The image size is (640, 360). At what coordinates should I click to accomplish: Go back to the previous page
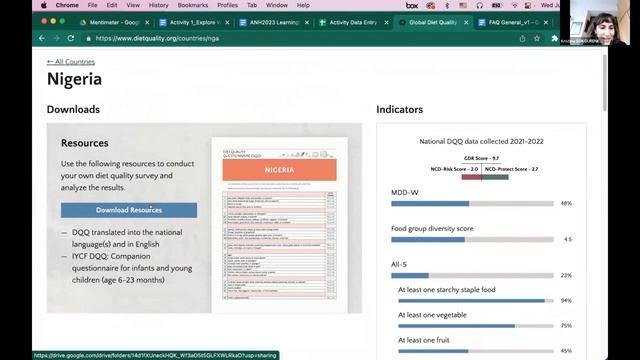42,38
